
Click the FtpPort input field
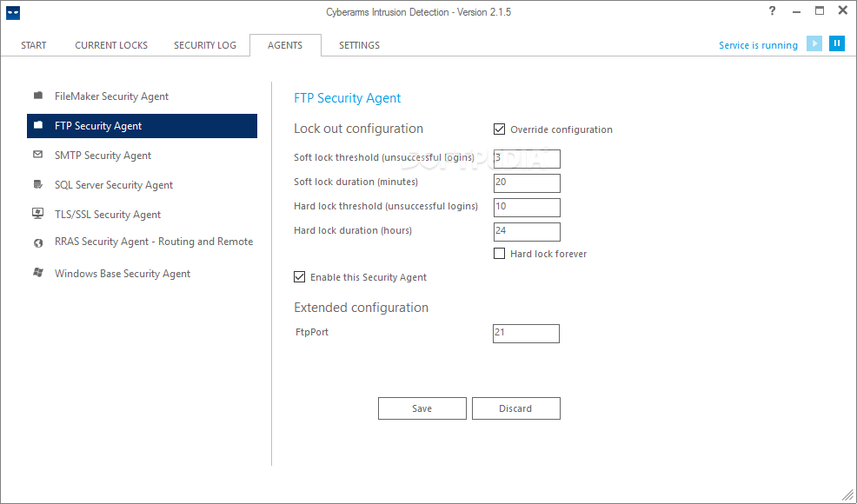[x=527, y=334]
